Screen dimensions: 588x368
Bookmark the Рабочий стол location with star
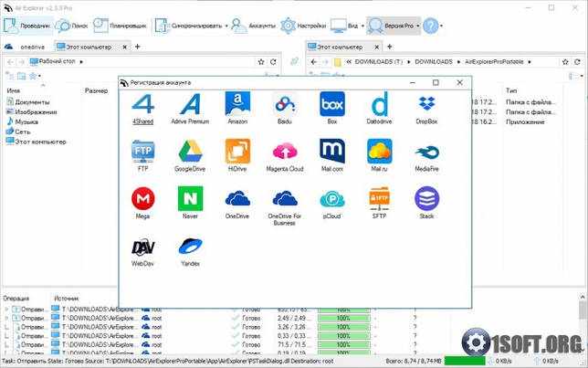pos(261,62)
